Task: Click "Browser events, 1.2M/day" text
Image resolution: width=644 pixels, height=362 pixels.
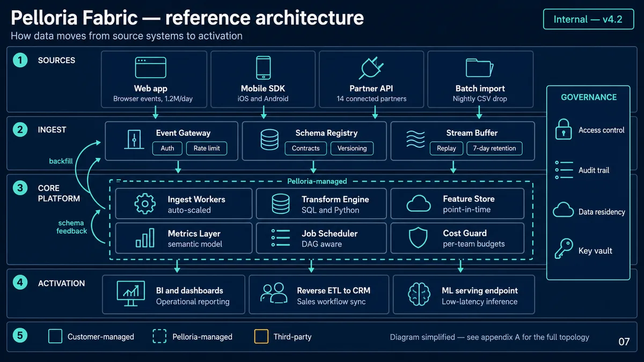Action: pos(153,99)
